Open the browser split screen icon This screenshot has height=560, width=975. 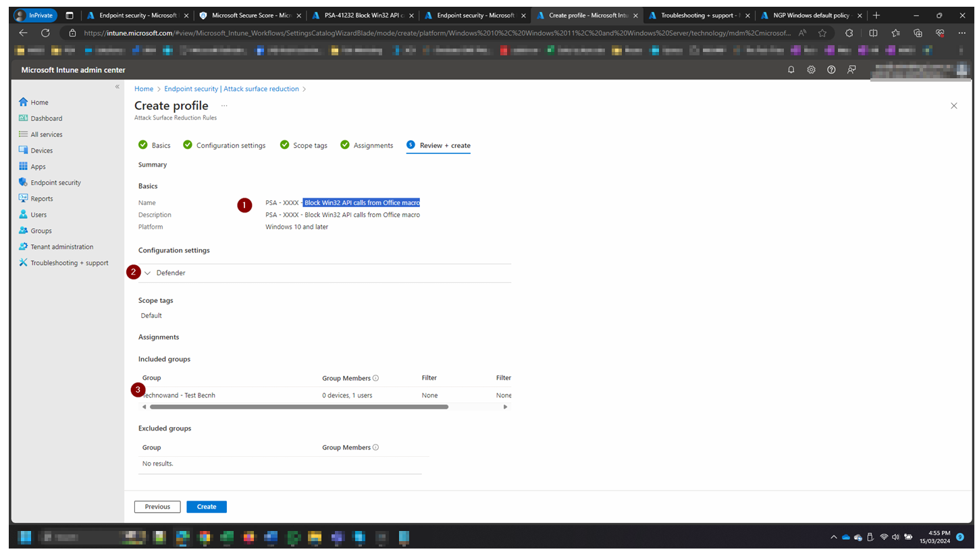tap(873, 32)
